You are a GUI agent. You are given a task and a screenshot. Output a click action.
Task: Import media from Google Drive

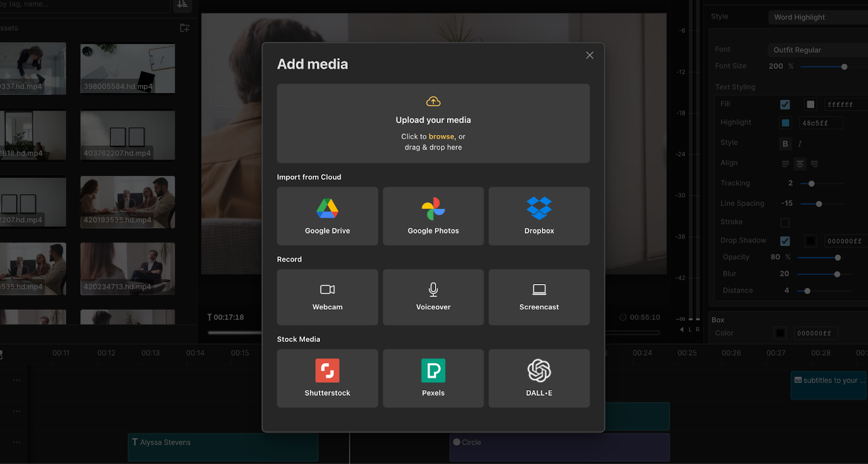[x=327, y=216]
